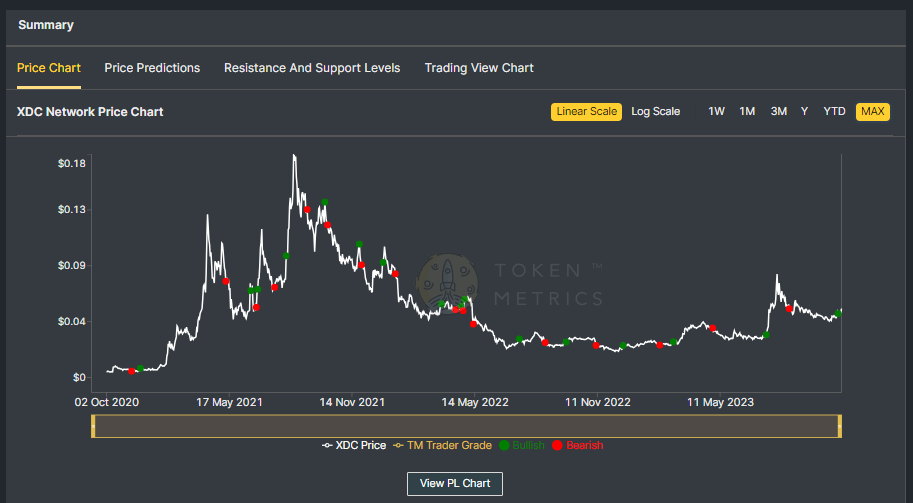
Task: Open Resistance And Support Levels tab
Action: coord(312,68)
